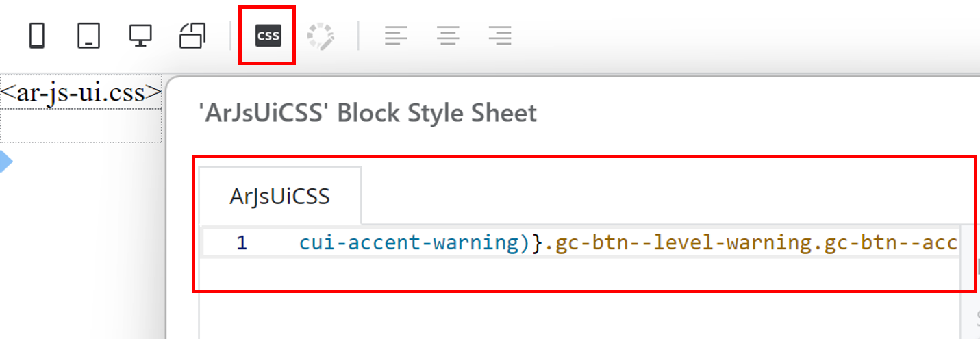Switch to phone preview mode
Image resolution: width=980 pixels, height=339 pixels.
[x=37, y=36]
